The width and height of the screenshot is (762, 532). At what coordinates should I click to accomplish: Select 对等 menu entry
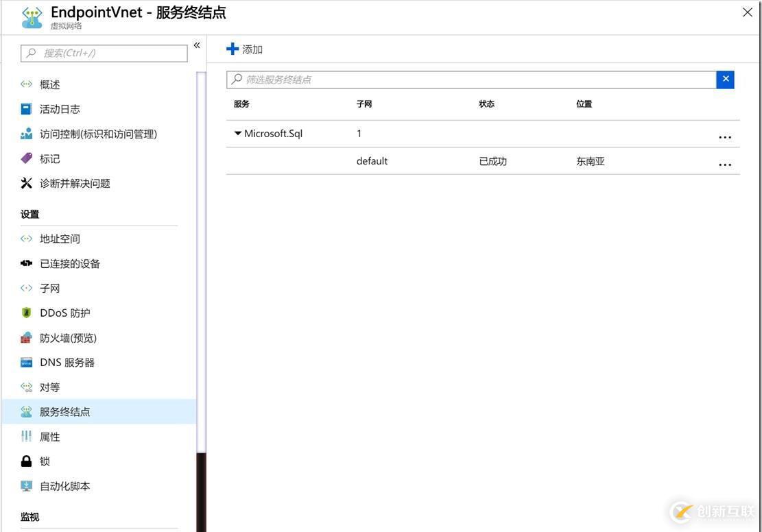[50, 388]
